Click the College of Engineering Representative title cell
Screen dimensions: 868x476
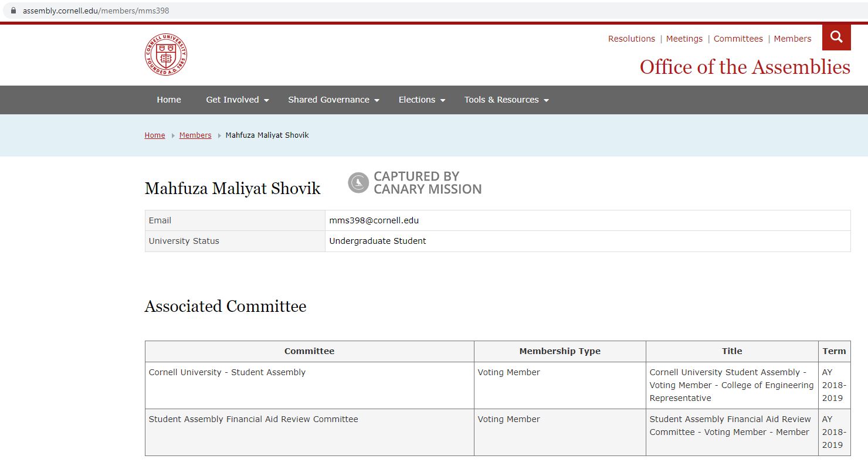(731, 385)
